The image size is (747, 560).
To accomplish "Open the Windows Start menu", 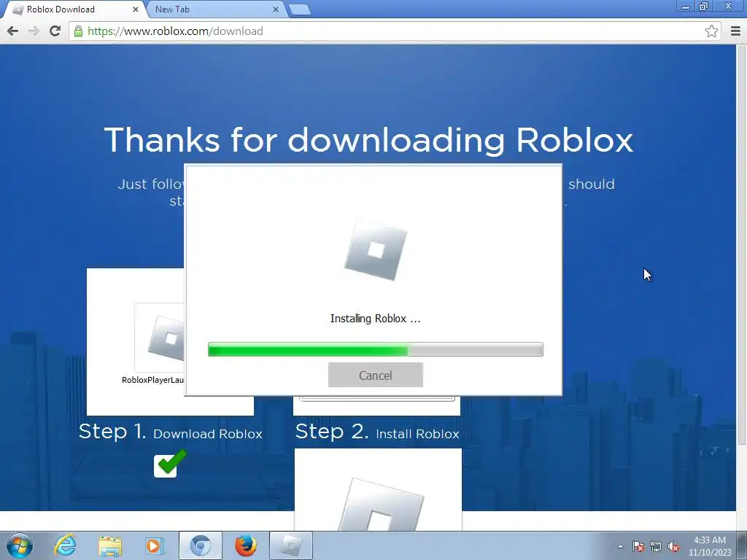I will pos(20,545).
